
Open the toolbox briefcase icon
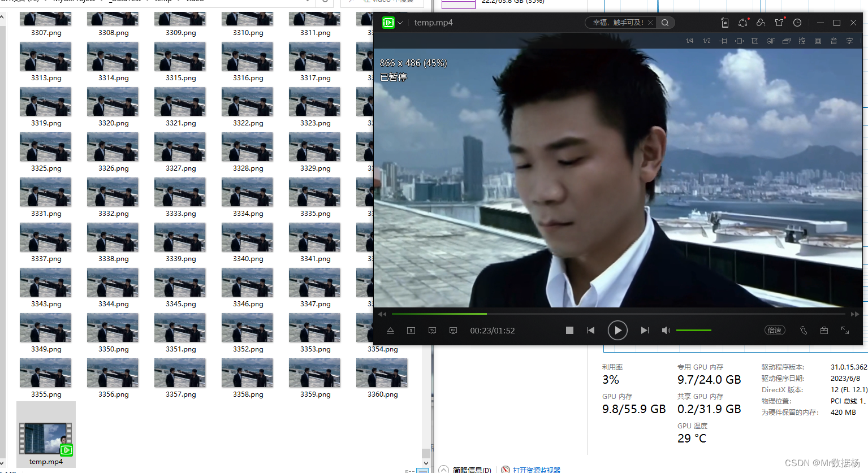(824, 331)
